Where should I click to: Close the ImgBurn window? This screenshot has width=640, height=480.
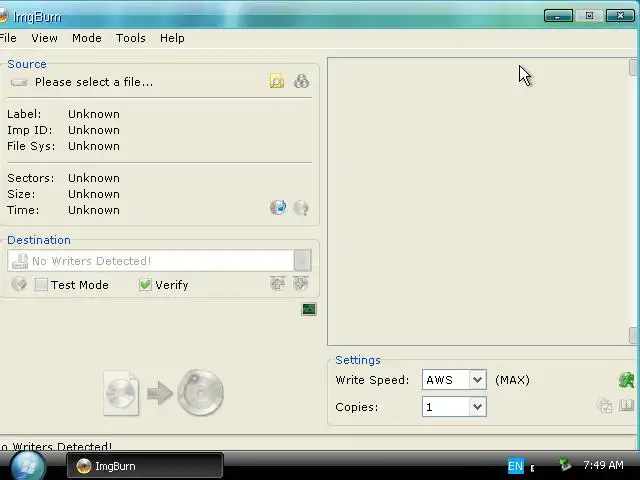(x=620, y=16)
